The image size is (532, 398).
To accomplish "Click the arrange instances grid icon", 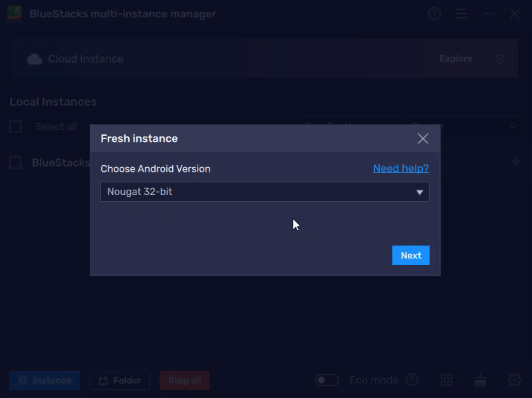I will pyautogui.click(x=446, y=380).
